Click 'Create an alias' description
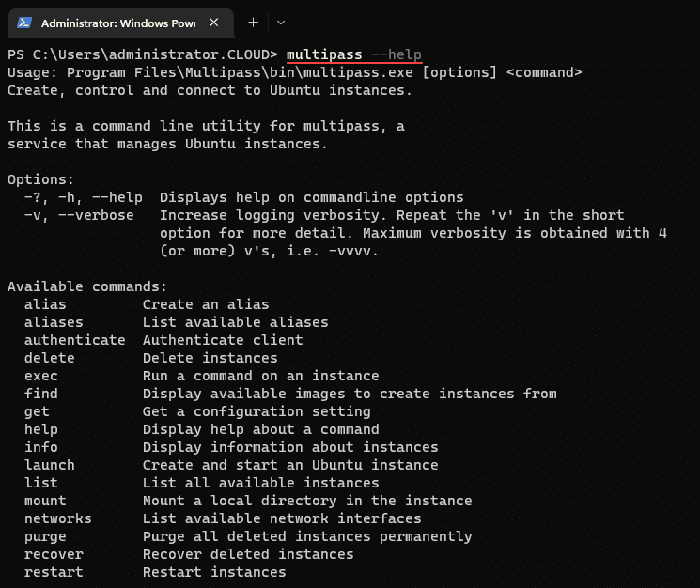Image resolution: width=700 pixels, height=588 pixels. [x=206, y=304]
